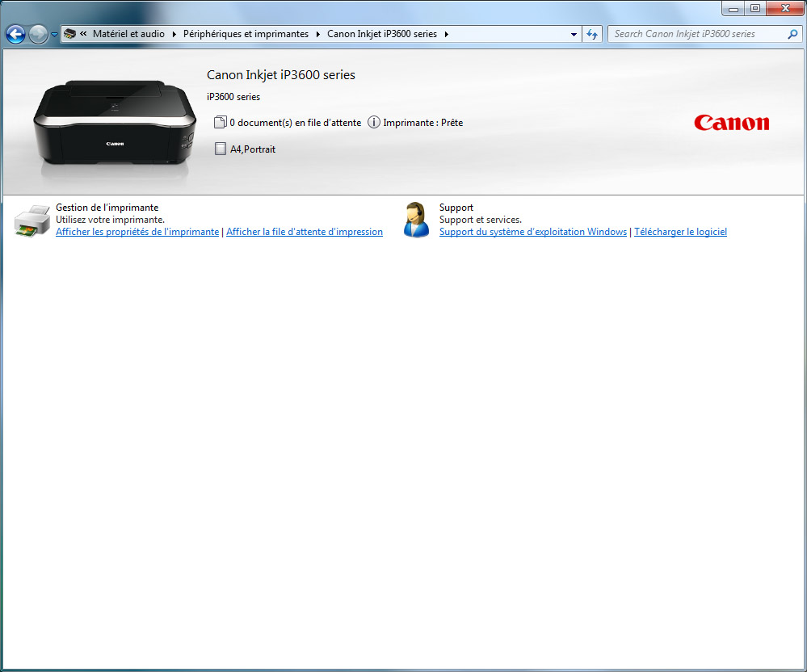Image resolution: width=807 pixels, height=672 pixels.
Task: Open the recent pages dropdown arrow
Action: (x=55, y=35)
